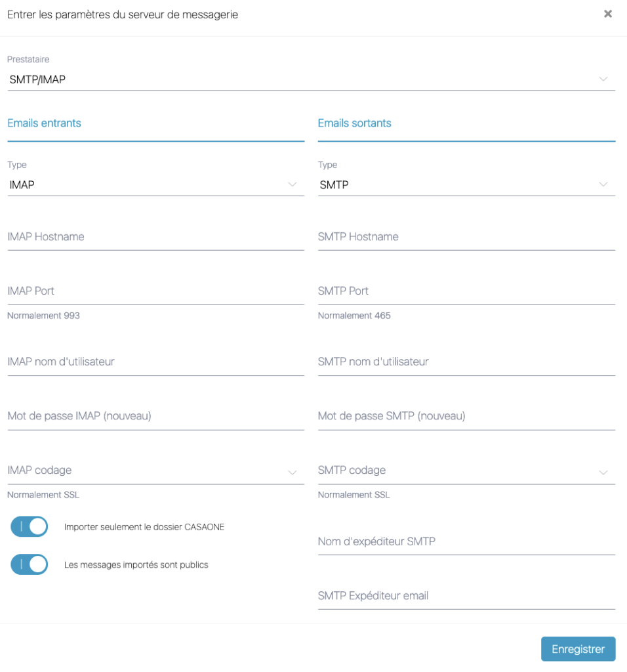Select the IMAP nom d'utilisateur field
The height and width of the screenshot is (672, 627).
[155, 362]
